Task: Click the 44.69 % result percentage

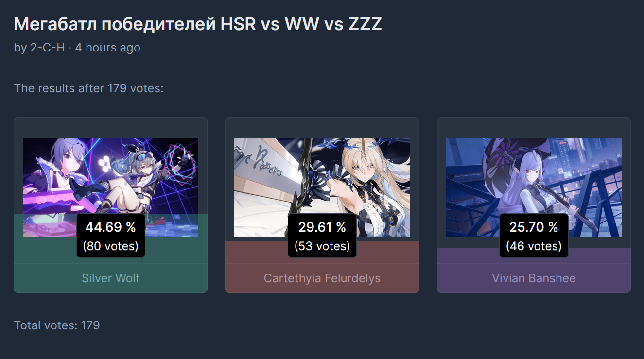Action: [111, 227]
